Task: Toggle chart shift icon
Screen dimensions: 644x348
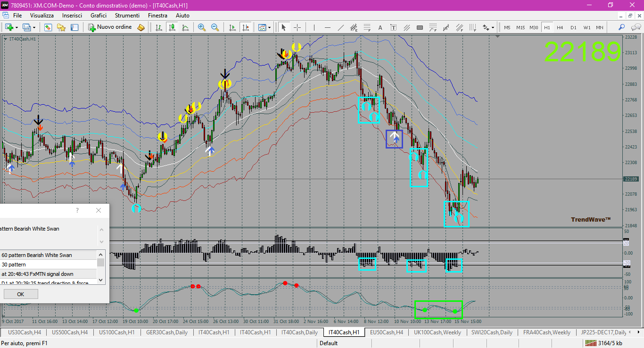Action: click(245, 27)
